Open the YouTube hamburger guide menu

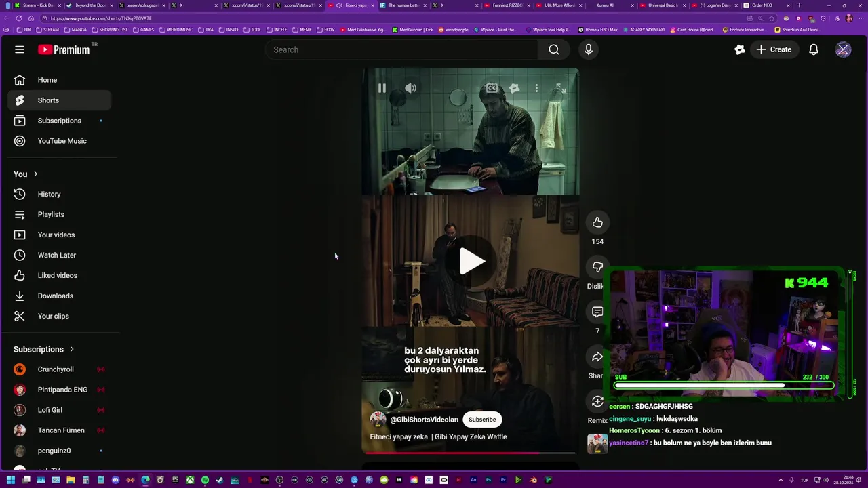[20, 49]
